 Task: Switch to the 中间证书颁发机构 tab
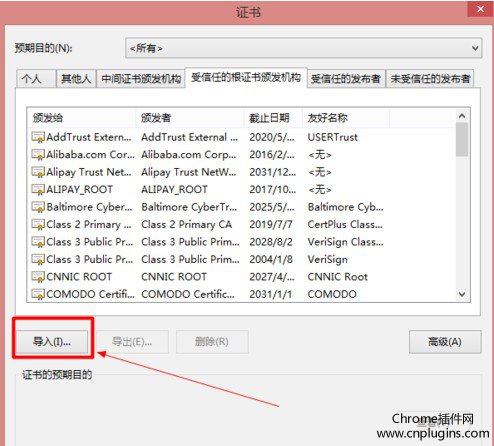point(141,79)
